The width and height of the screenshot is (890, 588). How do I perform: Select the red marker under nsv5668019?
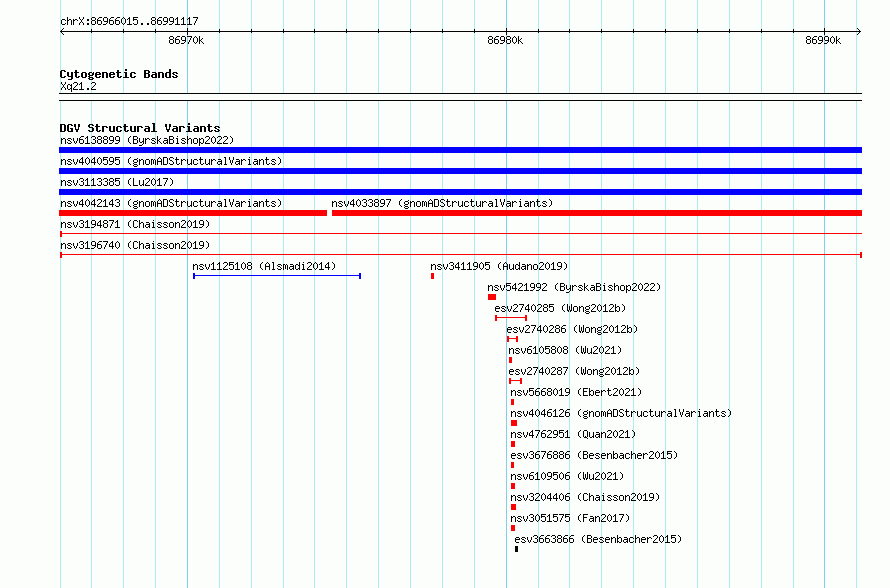click(513, 402)
